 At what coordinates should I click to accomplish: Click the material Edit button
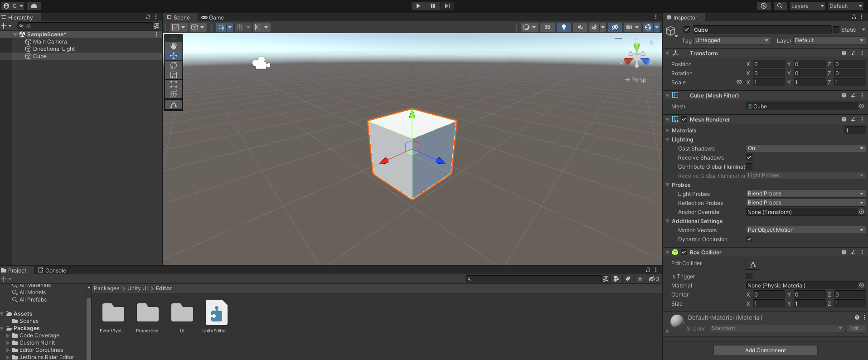(856, 328)
